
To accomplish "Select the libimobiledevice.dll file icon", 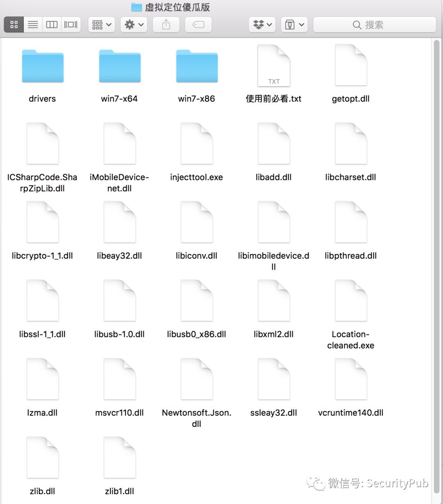I will (274, 222).
